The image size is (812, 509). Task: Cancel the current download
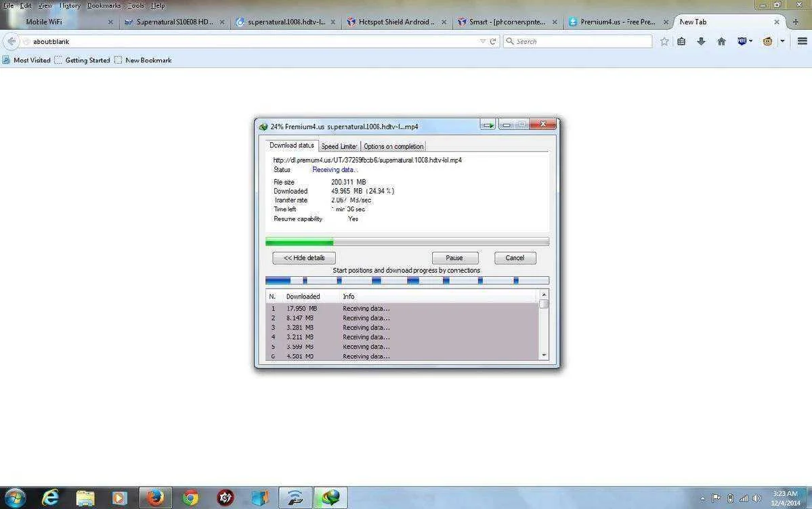pos(515,258)
